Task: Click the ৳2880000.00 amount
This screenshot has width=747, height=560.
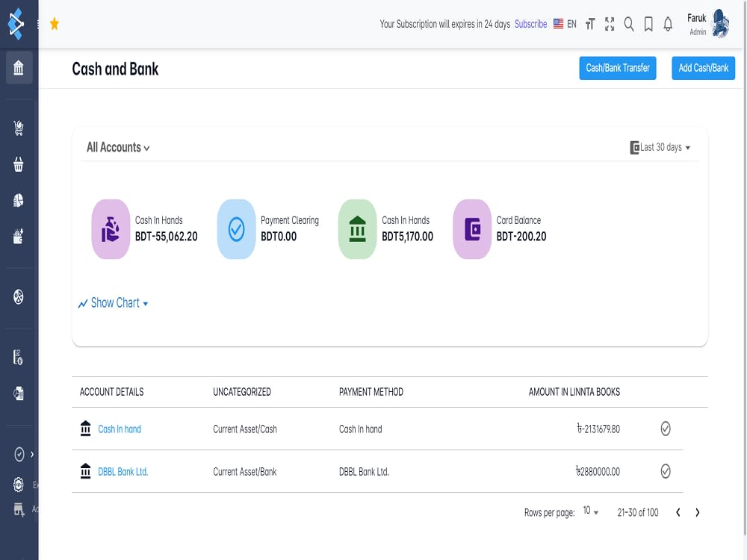Action: (x=598, y=472)
